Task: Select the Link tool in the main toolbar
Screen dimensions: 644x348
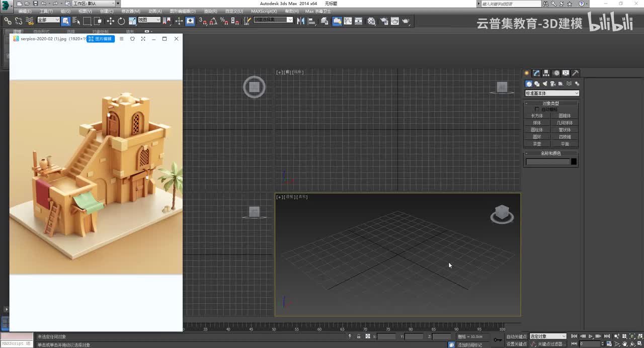Action: tap(8, 21)
